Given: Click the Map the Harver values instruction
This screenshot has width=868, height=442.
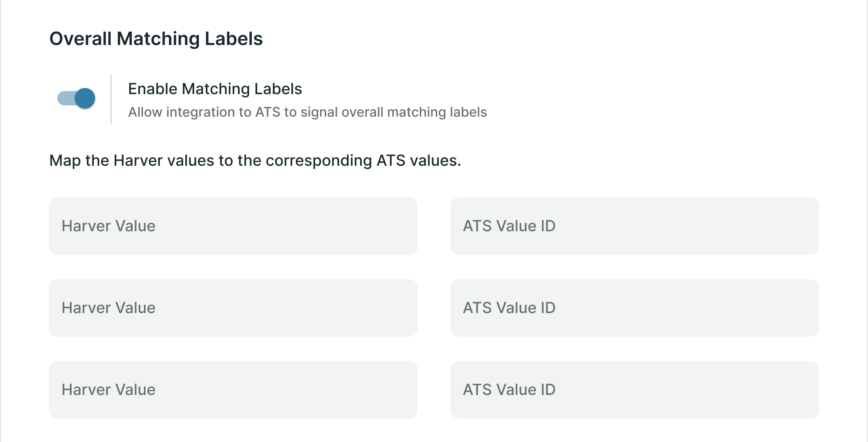Looking at the screenshot, I should [255, 161].
